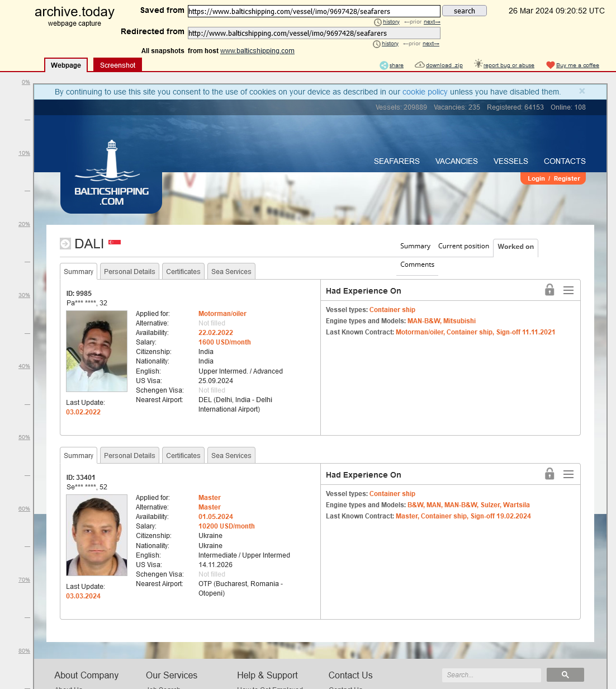Click the 10200 USD/month salary value
Viewport: 616px width, 689px height.
pyautogui.click(x=226, y=526)
